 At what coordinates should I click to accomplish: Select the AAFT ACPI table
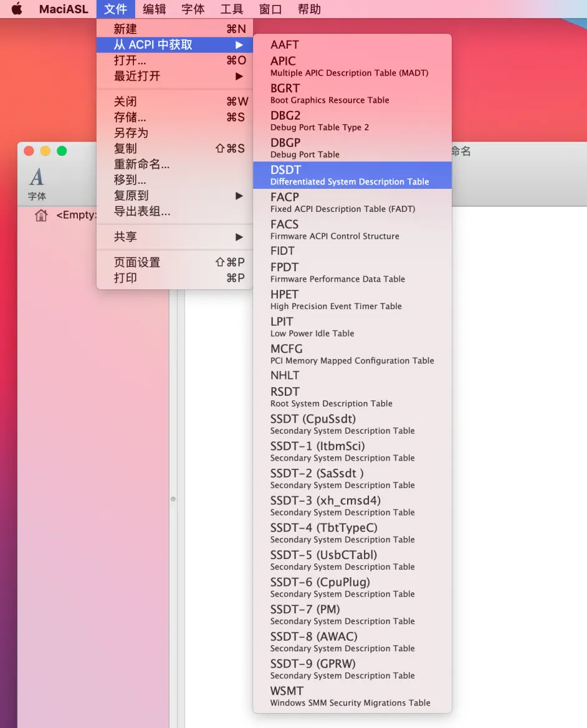[x=352, y=45]
